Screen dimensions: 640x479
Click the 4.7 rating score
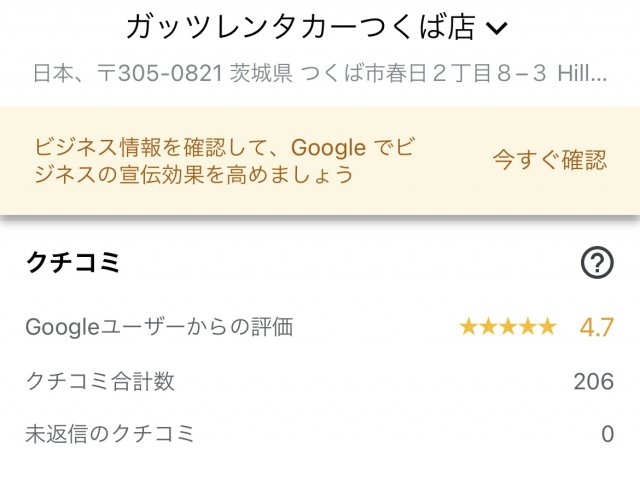pyautogui.click(x=596, y=326)
